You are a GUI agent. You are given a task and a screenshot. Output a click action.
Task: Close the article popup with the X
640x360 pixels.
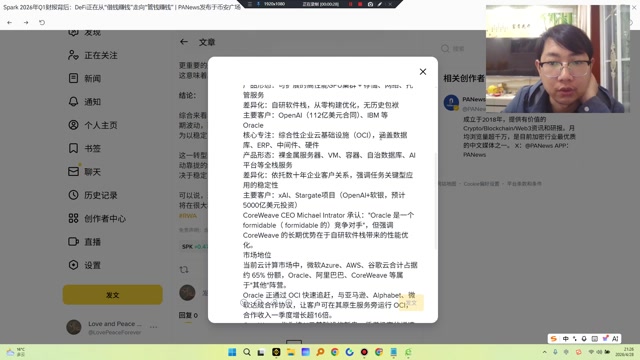point(423,72)
